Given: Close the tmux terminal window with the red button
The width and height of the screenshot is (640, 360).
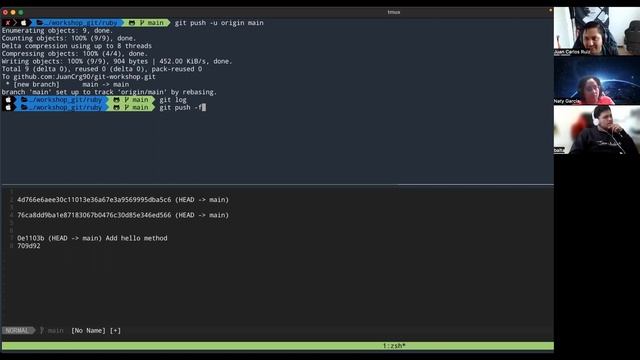Looking at the screenshot, I should pyautogui.click(x=5, y=12).
